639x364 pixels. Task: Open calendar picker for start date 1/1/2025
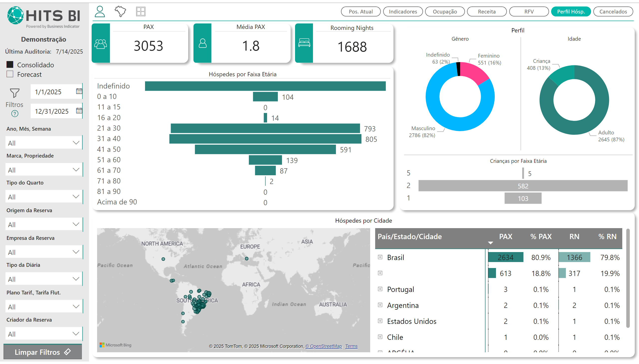tap(79, 91)
